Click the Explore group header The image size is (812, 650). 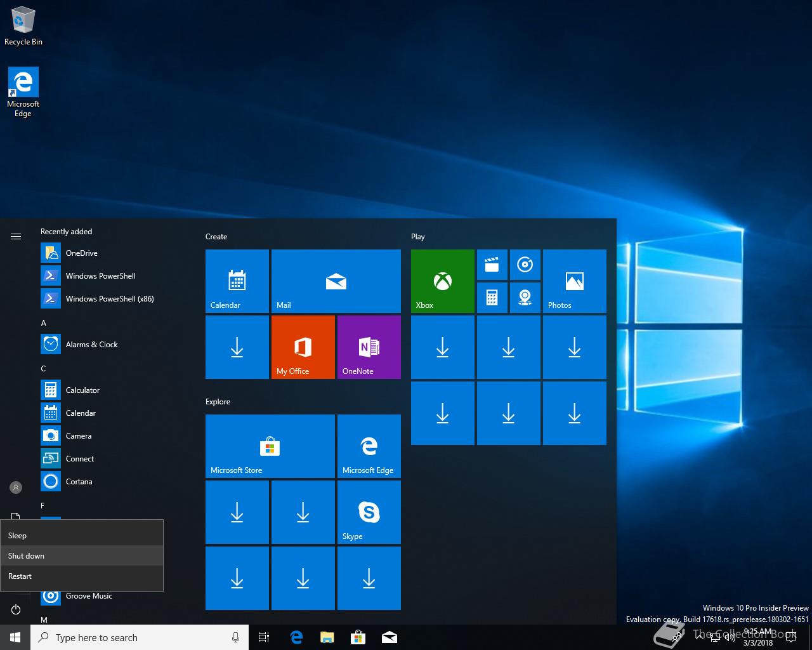218,402
